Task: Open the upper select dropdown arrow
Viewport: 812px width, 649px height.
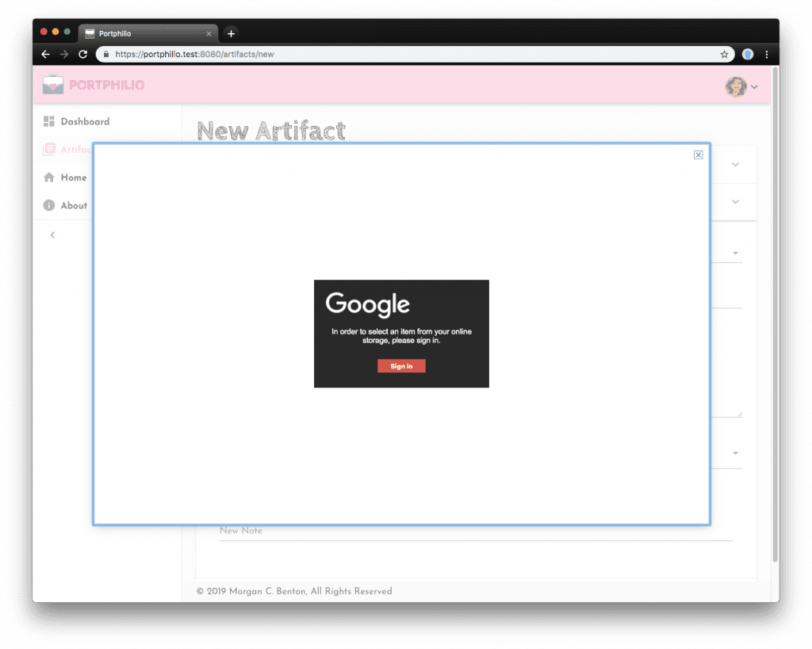Action: click(x=735, y=253)
